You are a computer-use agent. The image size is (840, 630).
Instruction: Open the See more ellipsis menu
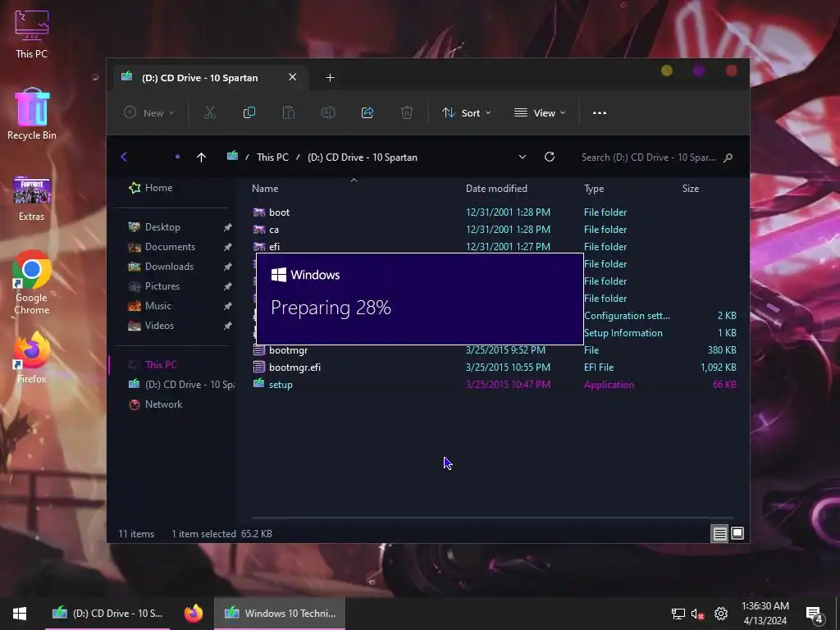[x=600, y=113]
